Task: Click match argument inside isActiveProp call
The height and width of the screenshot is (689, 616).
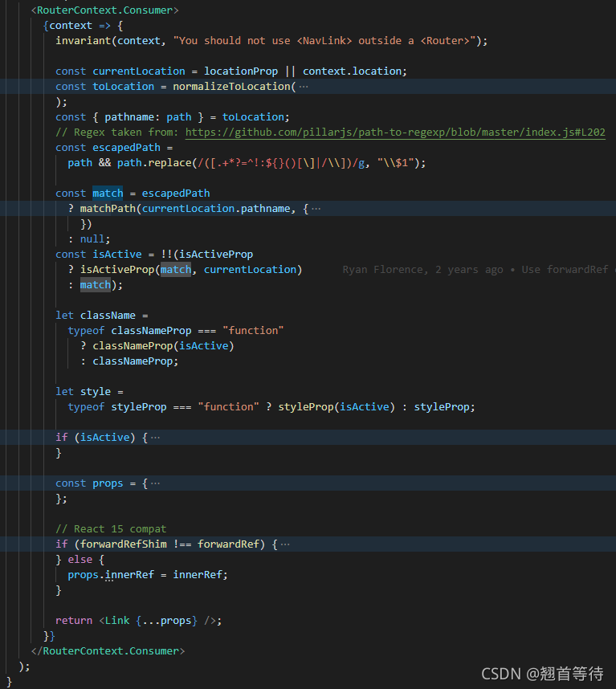Action: coord(175,270)
